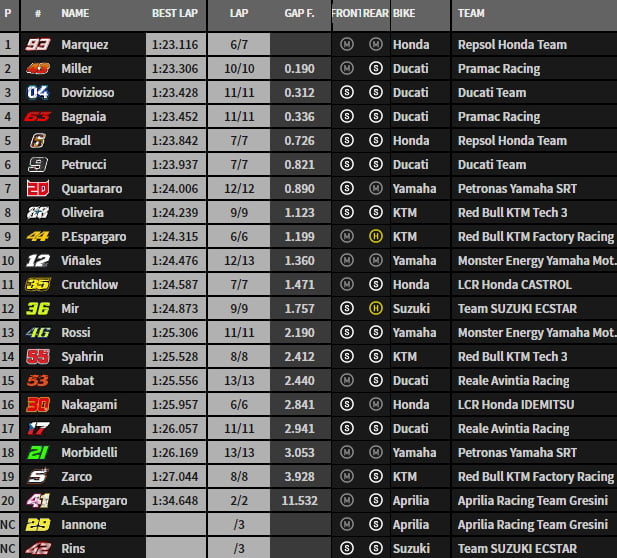Click the yellow hard rear tyre icon for P.Espargaro
The image size is (617, 558).
(375, 237)
